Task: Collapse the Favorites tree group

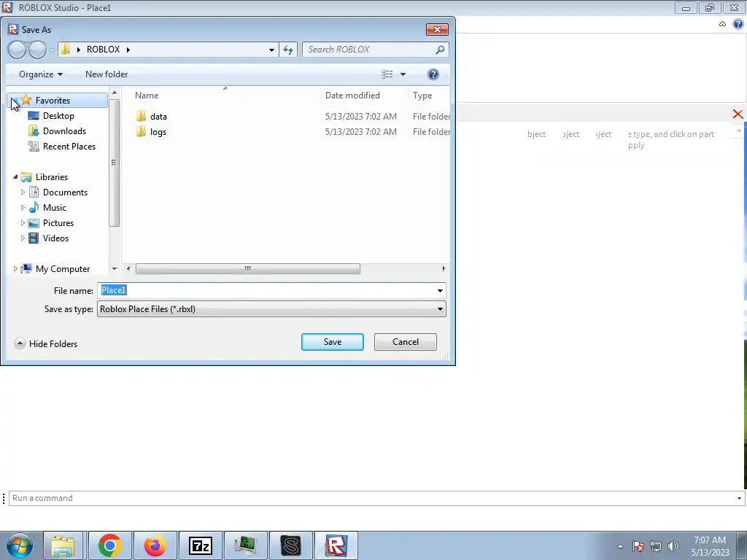Action: [15, 101]
